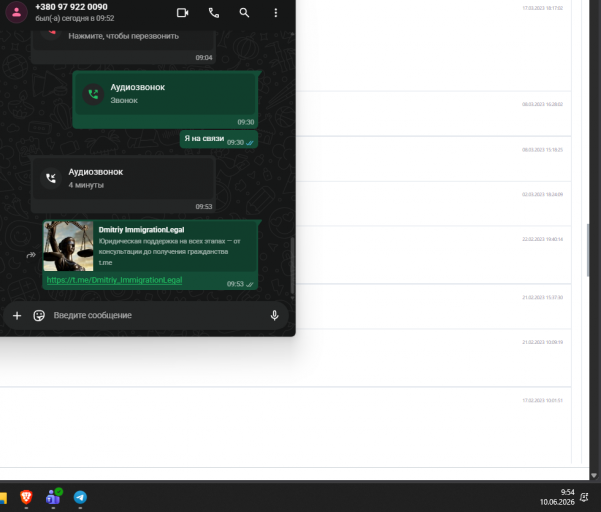Open the taskbar clock showing 9:54
The image size is (601, 512).
557,497
